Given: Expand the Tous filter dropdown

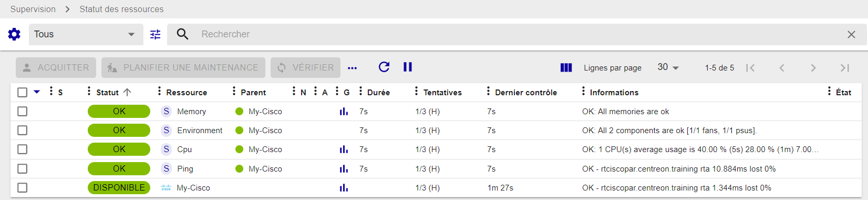Looking at the screenshot, I should point(86,34).
